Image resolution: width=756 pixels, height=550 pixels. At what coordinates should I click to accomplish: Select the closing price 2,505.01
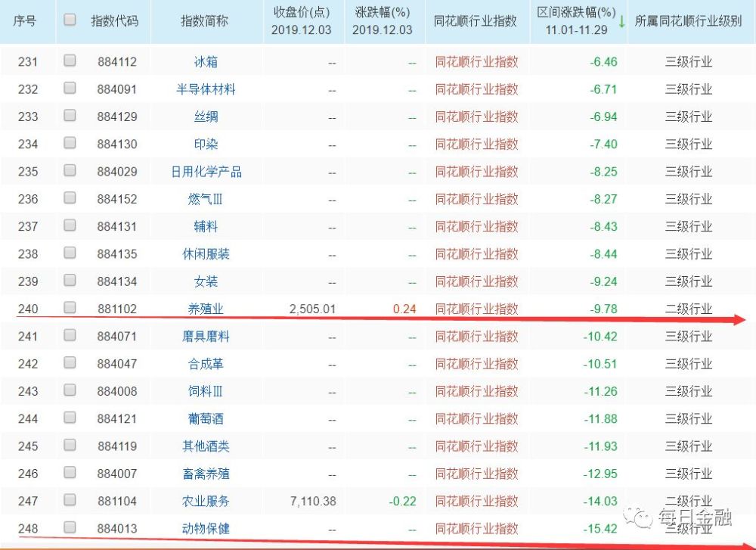312,309
